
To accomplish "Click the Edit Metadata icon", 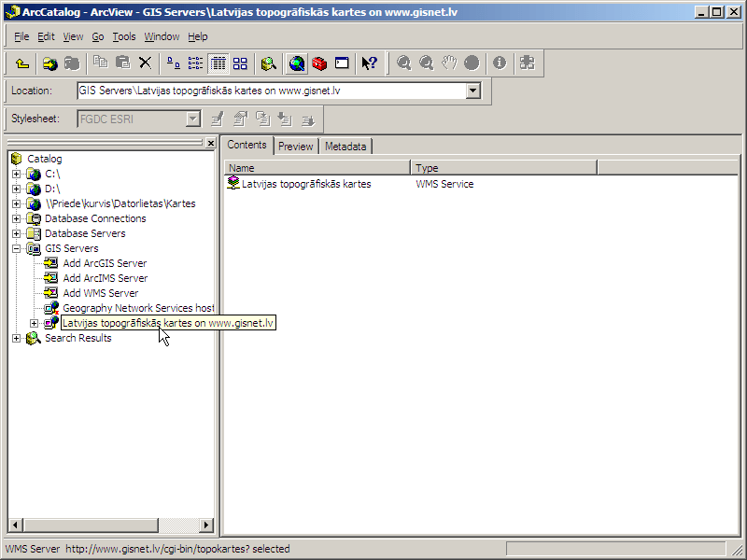I will (218, 119).
